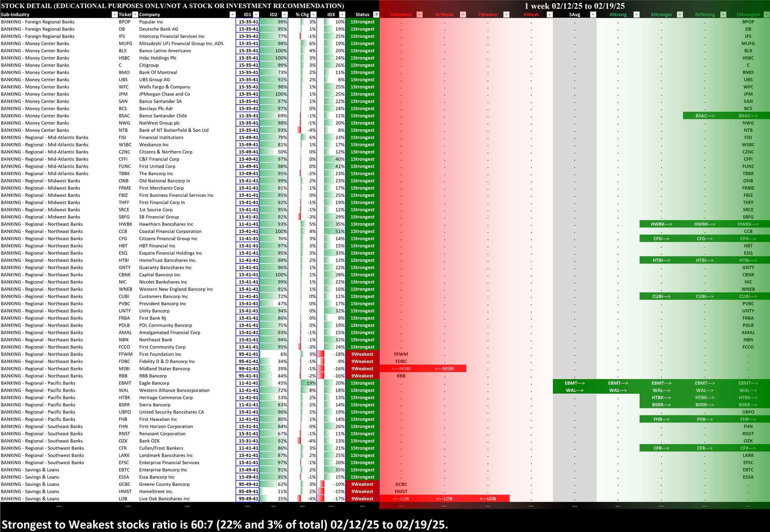
Task: Open the 9Weakest column filter arrow
Action: click(x=420, y=15)
